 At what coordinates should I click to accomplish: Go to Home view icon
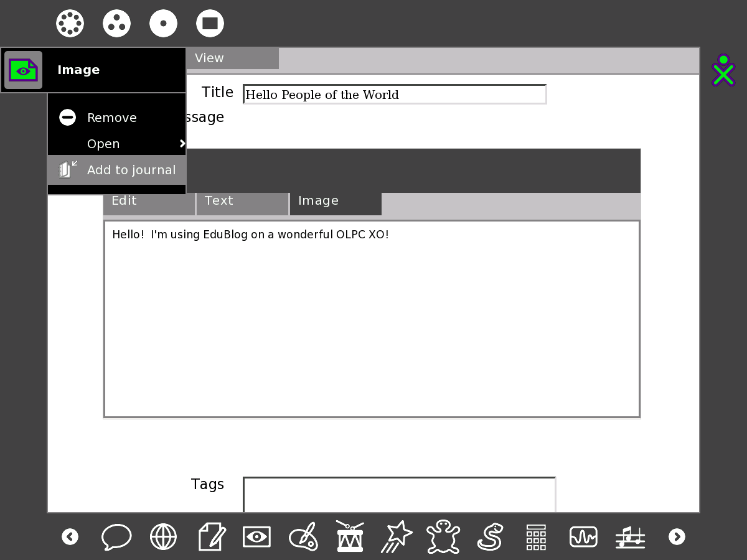coord(163,24)
